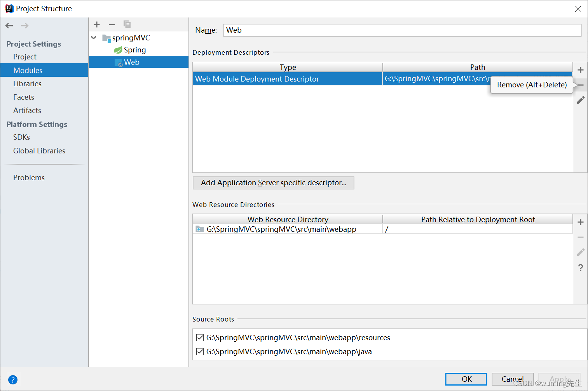The image size is (588, 391).
Task: Open SDKs under Platform Settings
Action: [21, 137]
